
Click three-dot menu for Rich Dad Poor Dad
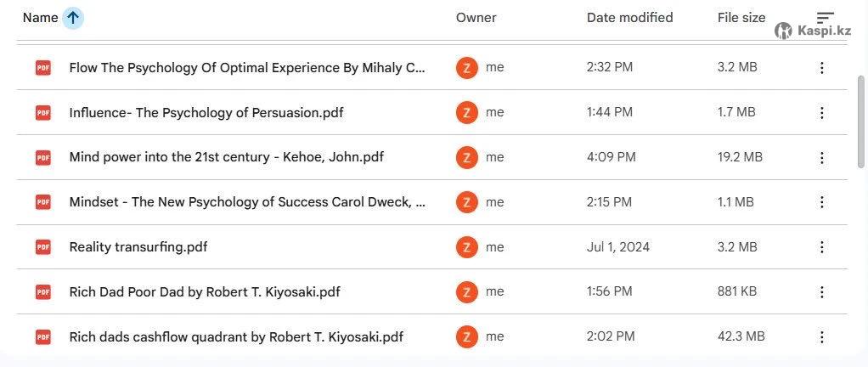(821, 292)
